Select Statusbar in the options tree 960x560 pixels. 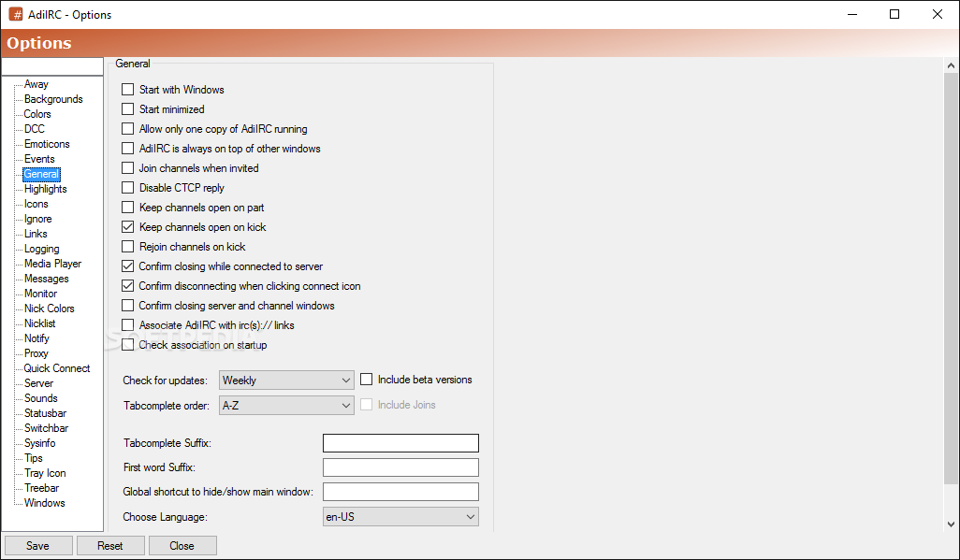tap(45, 413)
